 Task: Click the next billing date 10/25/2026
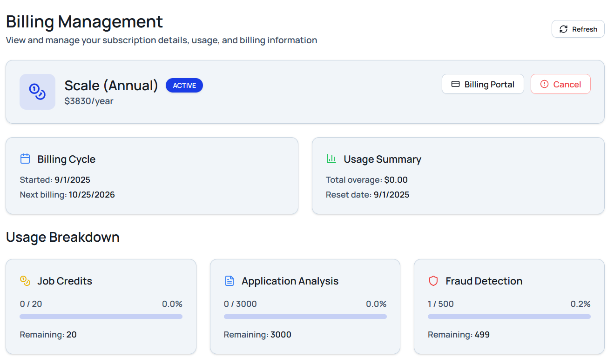[92, 195]
